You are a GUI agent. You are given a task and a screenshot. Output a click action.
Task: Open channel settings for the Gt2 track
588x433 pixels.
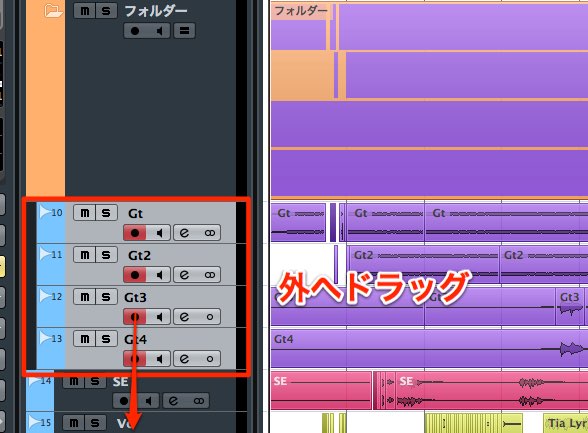(184, 275)
